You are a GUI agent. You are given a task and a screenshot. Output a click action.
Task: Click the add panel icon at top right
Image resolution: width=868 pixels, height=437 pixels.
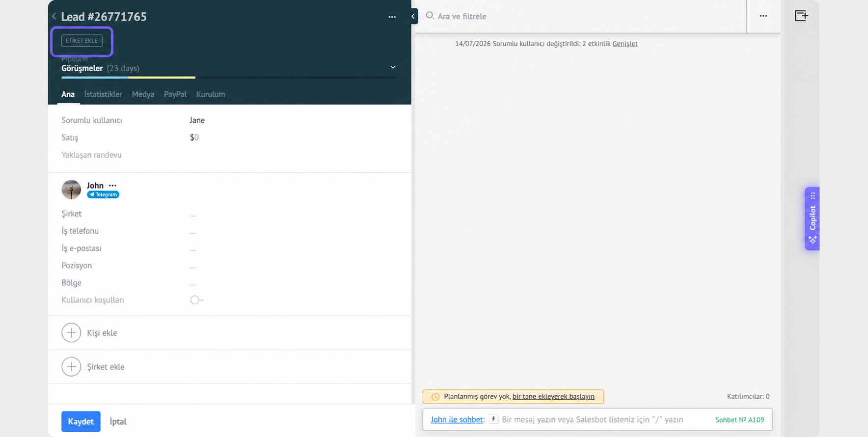point(801,16)
